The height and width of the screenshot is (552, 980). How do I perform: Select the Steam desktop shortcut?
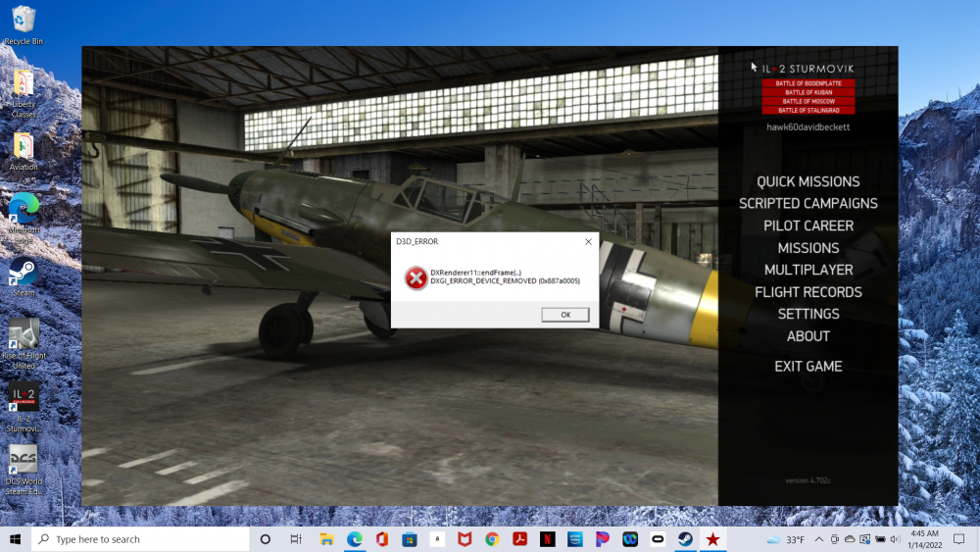pos(24,276)
